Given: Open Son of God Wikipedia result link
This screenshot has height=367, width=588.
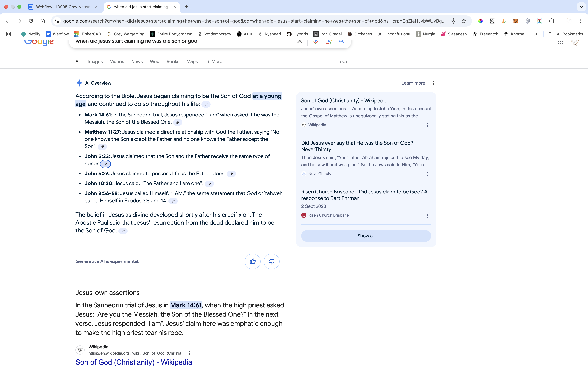Looking at the screenshot, I should coord(133,362).
